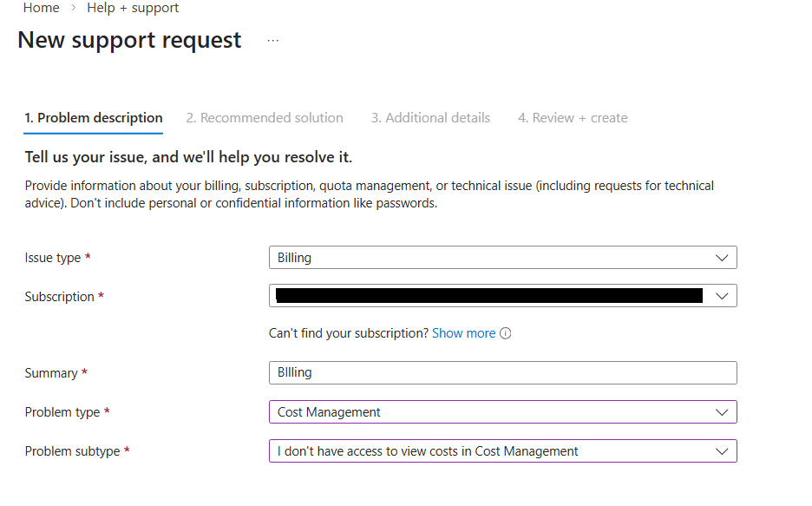Switch to the Recommended solution tab
The width and height of the screenshot is (812, 506).
[x=265, y=118]
